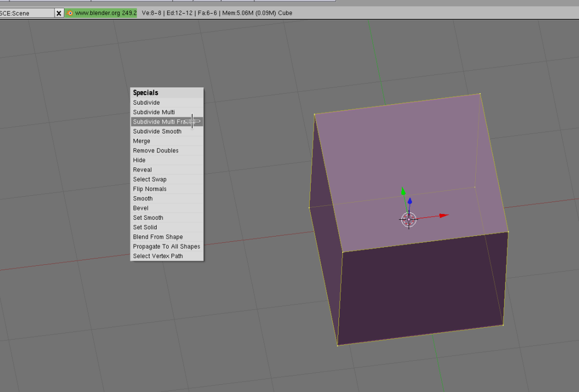The width and height of the screenshot is (579, 392).
Task: Select Remove Doubles entry
Action: click(167, 150)
